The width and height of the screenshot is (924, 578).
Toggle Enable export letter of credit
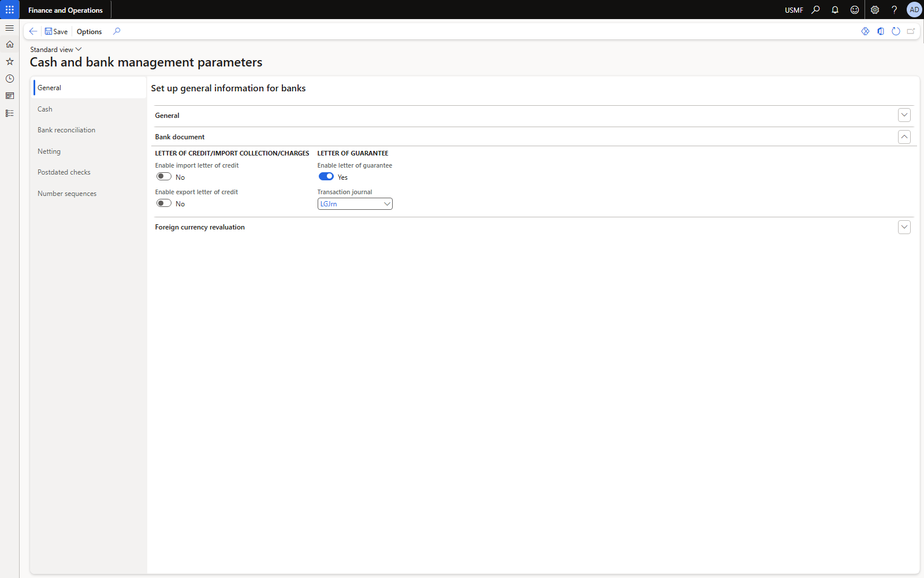(x=164, y=203)
